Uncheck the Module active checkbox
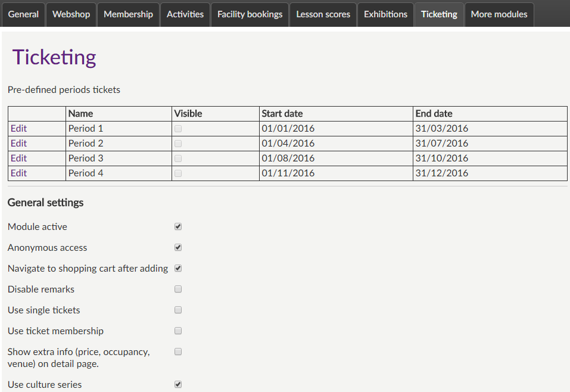Viewport: 570px width, 392px height. (x=178, y=227)
